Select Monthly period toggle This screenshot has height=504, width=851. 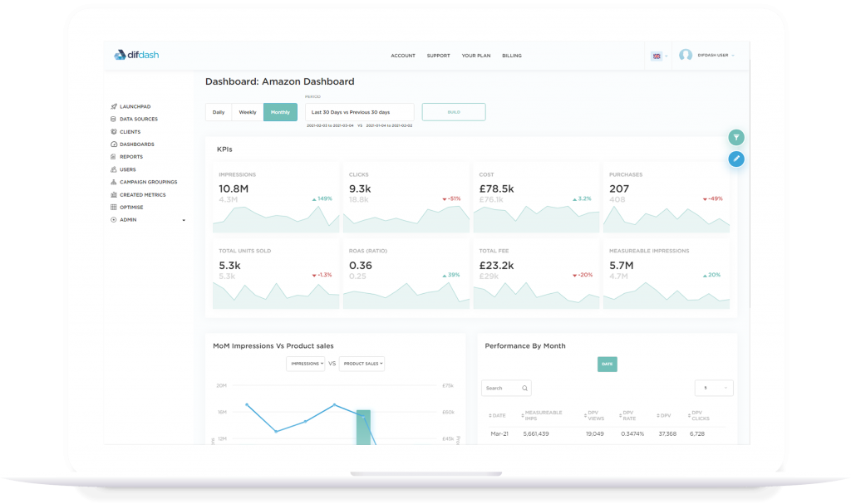[x=280, y=112]
